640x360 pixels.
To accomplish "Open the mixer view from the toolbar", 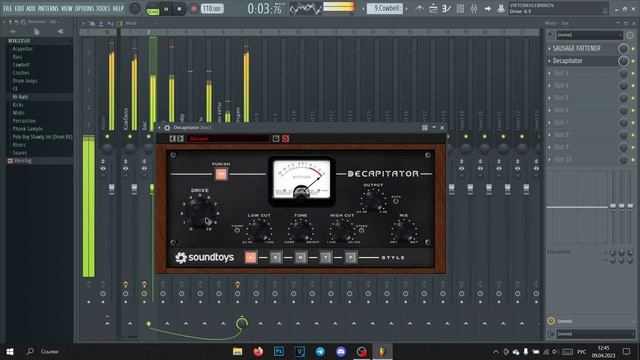I will tap(474, 9).
